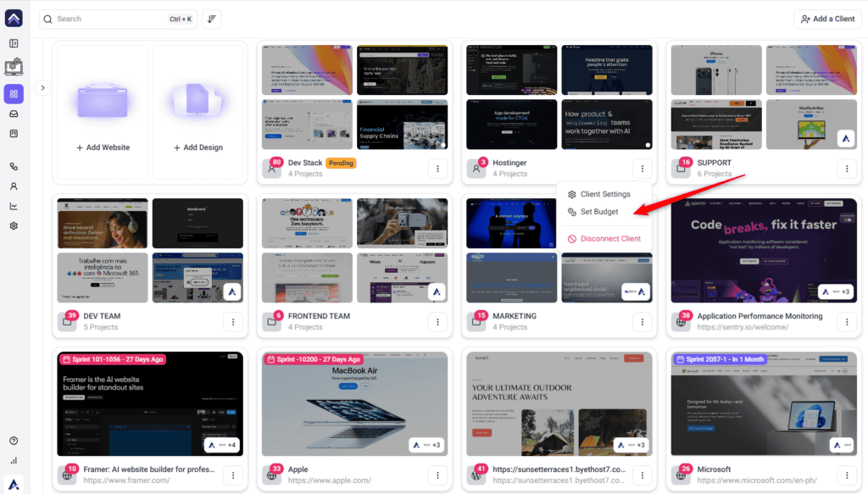Viewport: 868px width, 494px height.
Task: Click the Hostinger client avatar icon
Action: click(476, 168)
